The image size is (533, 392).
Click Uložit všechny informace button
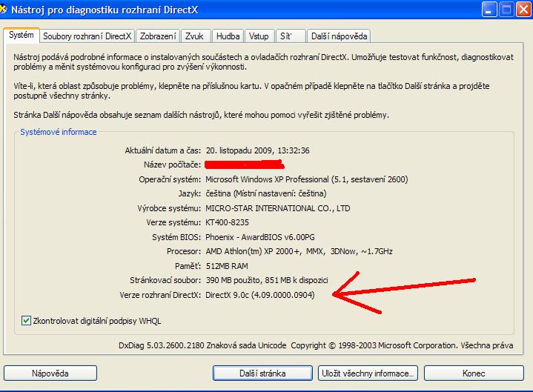pyautogui.click(x=368, y=373)
